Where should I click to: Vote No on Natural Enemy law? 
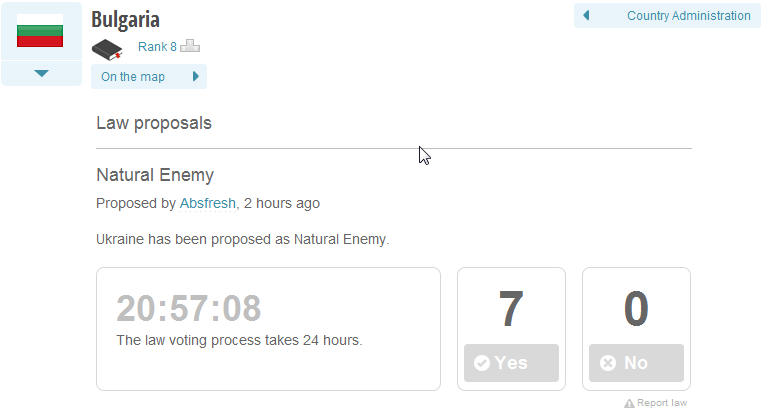click(636, 363)
